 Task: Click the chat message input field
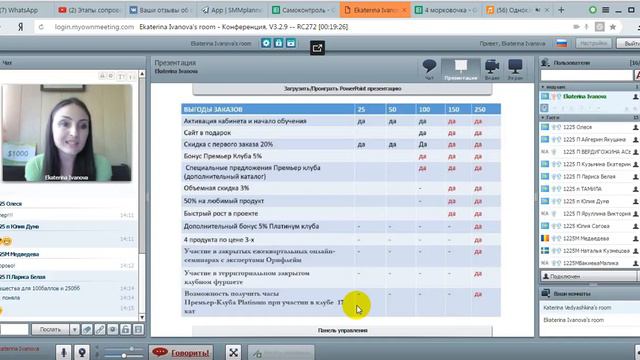click(x=13, y=329)
